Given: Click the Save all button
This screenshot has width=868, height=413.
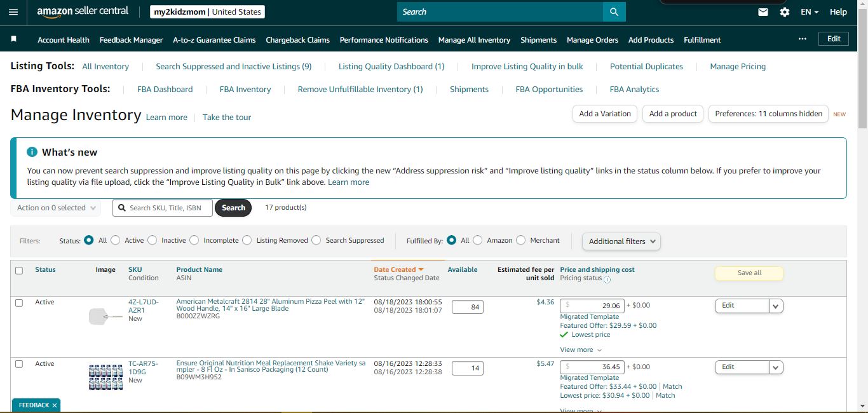Looking at the screenshot, I should 749,273.
